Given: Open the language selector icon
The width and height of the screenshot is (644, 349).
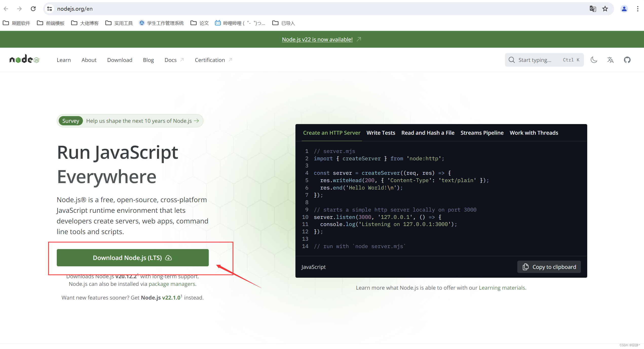Looking at the screenshot, I should tap(610, 60).
